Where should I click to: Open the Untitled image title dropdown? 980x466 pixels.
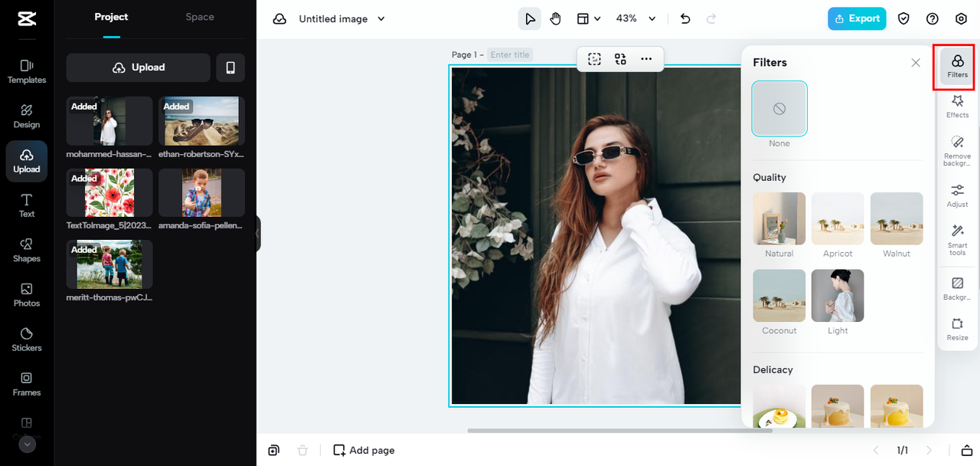tap(341, 18)
